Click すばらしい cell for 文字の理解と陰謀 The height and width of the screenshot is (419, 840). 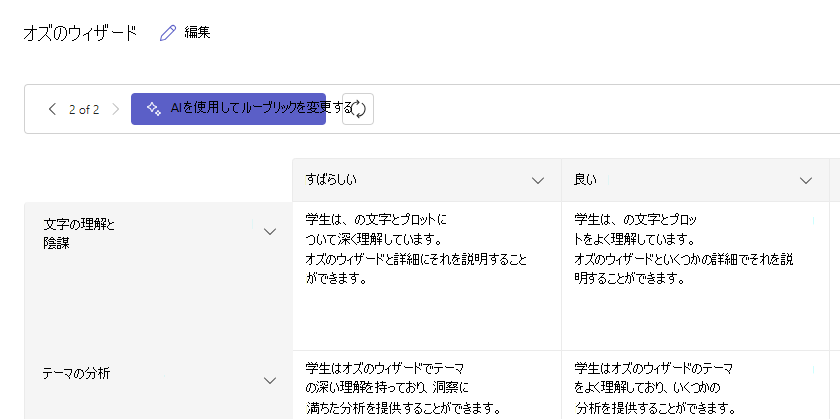(427, 276)
